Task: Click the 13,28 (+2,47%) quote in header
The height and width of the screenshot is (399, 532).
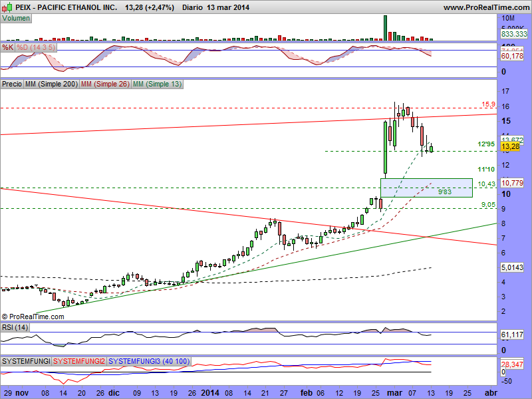Action: click(x=149, y=7)
